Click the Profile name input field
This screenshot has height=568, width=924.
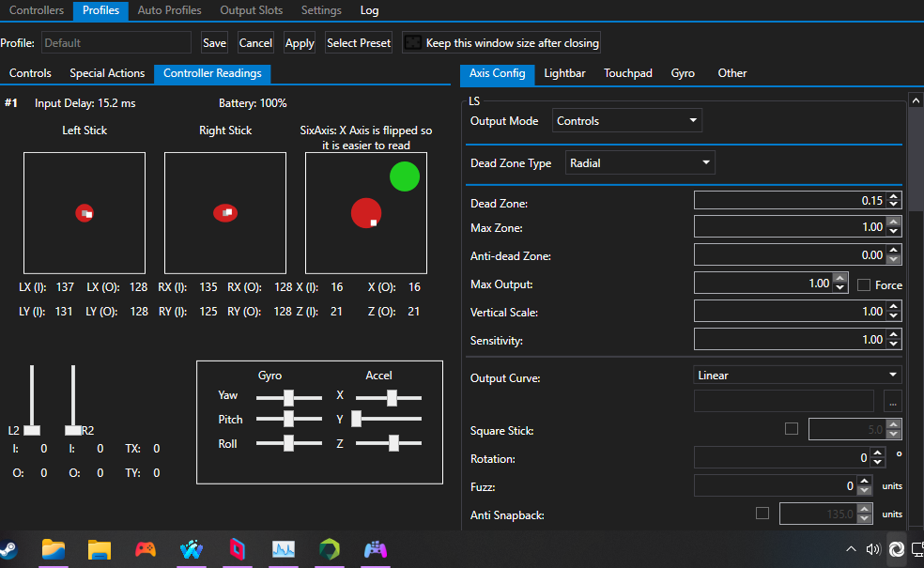[x=115, y=42]
